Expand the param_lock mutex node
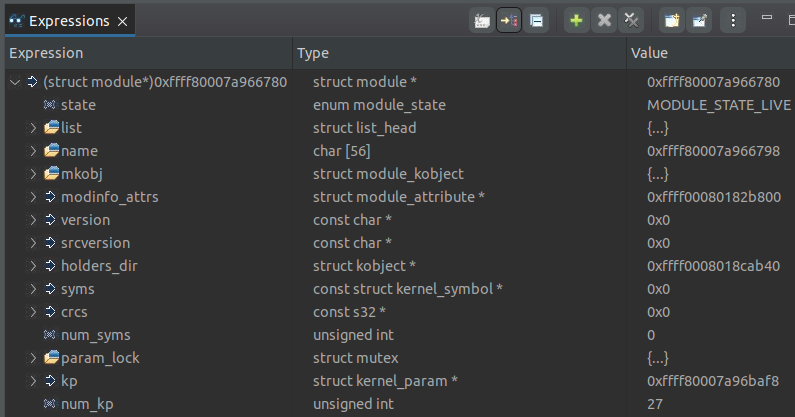The image size is (795, 417). (x=33, y=358)
